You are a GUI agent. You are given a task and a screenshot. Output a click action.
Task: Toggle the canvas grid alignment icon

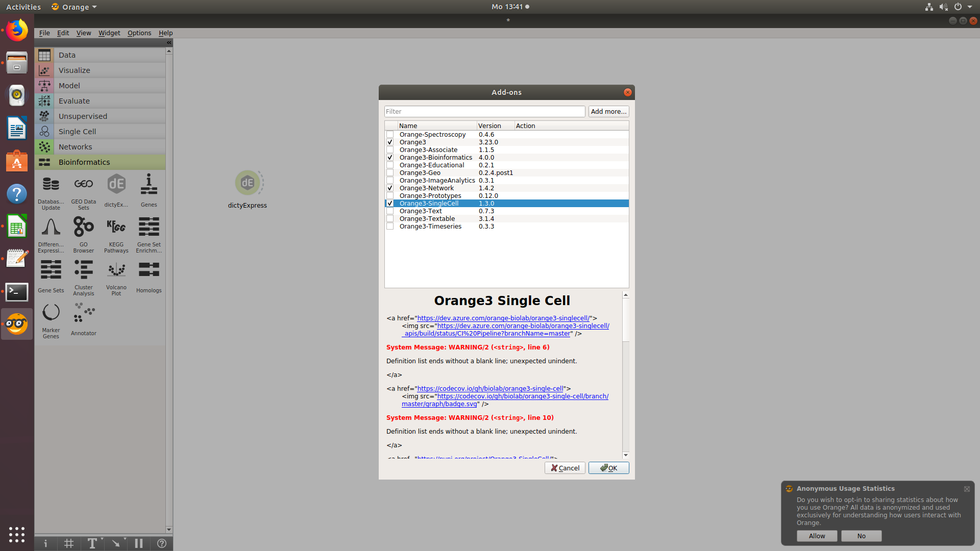click(x=69, y=543)
